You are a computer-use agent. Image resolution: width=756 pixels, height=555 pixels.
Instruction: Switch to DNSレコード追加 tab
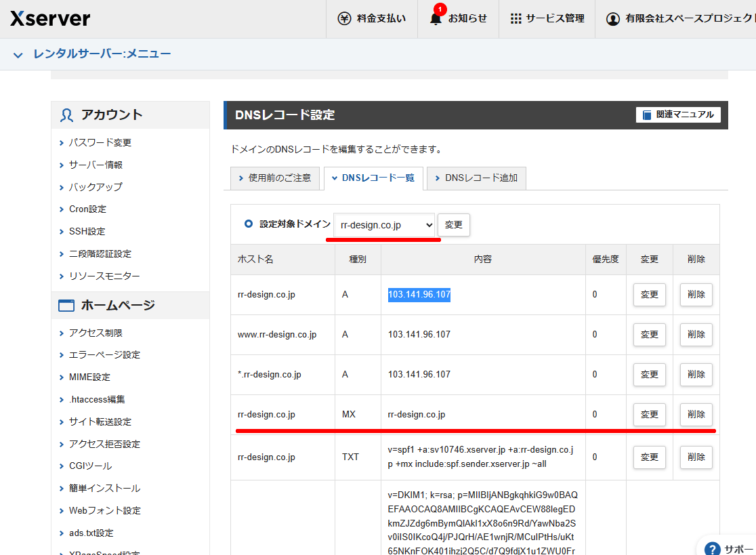pyautogui.click(x=476, y=178)
